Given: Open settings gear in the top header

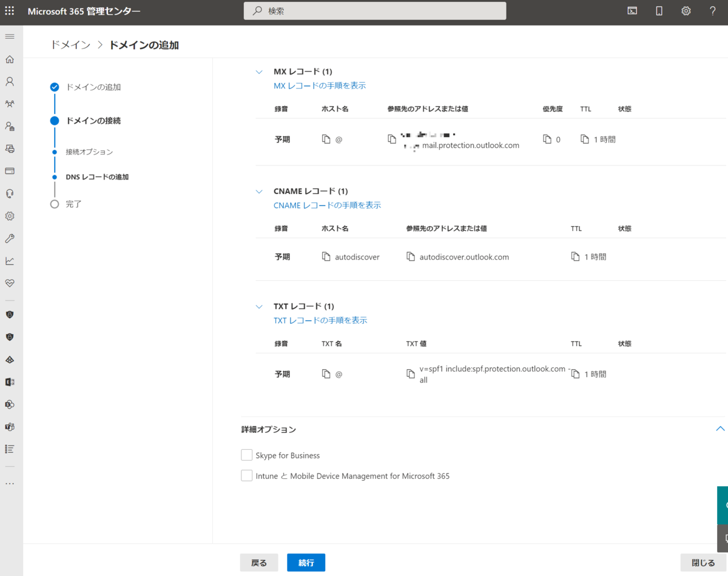Looking at the screenshot, I should [686, 11].
